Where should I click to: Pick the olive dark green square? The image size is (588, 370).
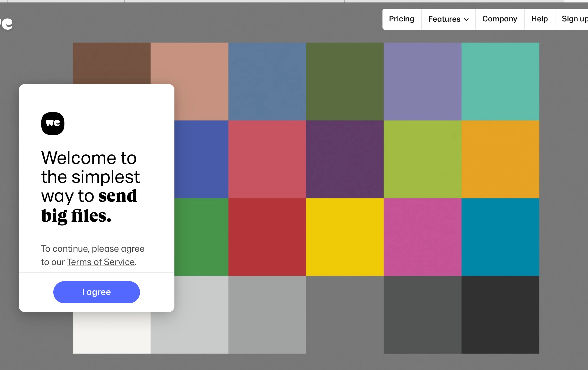345,81
